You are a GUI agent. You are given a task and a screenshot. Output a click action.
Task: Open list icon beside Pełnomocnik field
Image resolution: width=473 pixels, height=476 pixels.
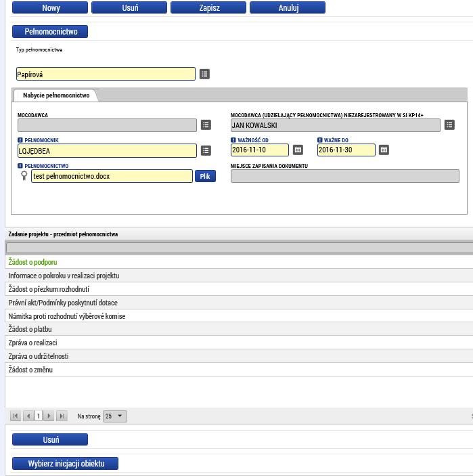[206, 150]
